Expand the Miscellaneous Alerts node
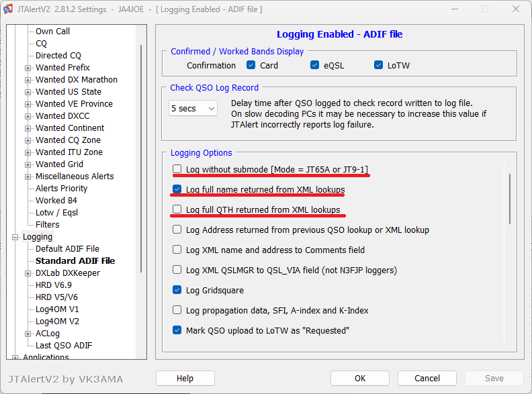532x394 pixels. (x=28, y=177)
